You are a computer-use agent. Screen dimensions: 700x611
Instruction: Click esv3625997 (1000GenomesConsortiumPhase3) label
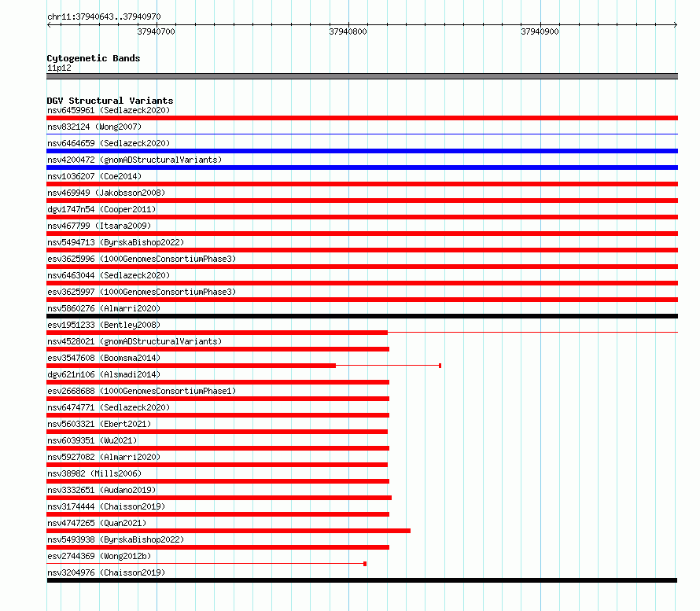(x=142, y=292)
